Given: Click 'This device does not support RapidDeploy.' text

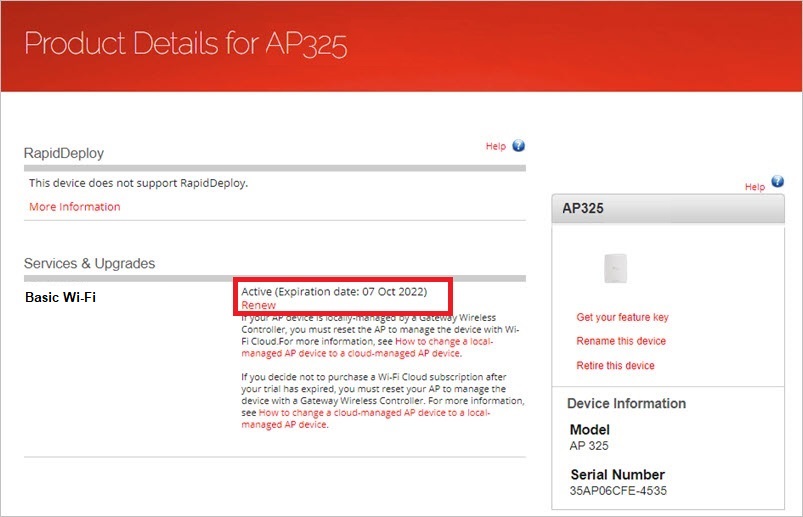Looking at the screenshot, I should click(138, 183).
